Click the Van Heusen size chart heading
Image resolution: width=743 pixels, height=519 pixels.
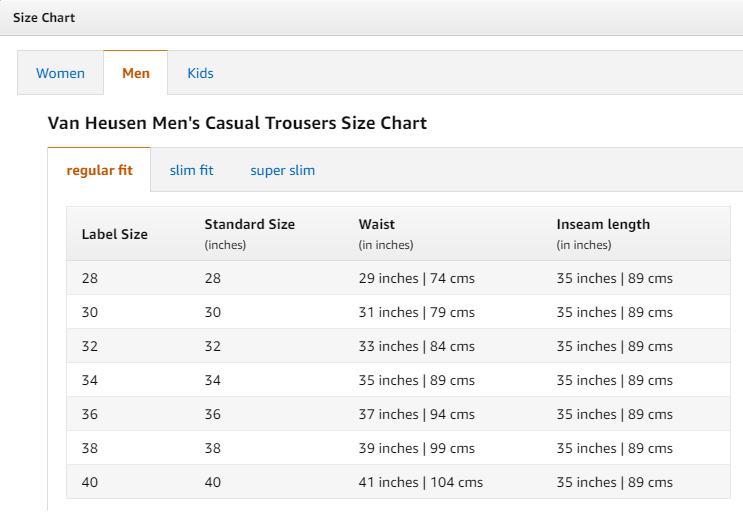click(237, 123)
